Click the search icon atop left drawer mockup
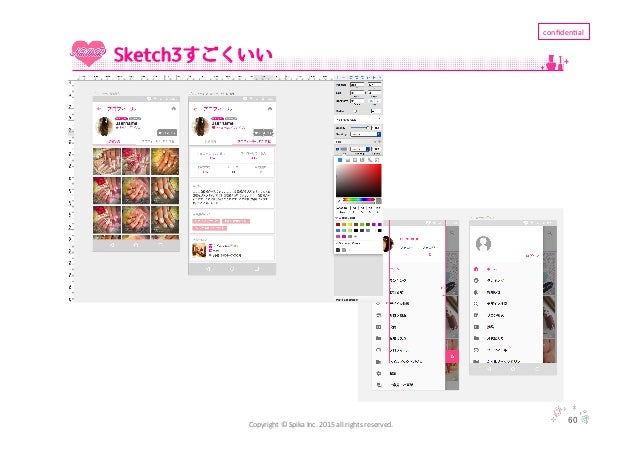The image size is (638, 451). tap(452, 234)
